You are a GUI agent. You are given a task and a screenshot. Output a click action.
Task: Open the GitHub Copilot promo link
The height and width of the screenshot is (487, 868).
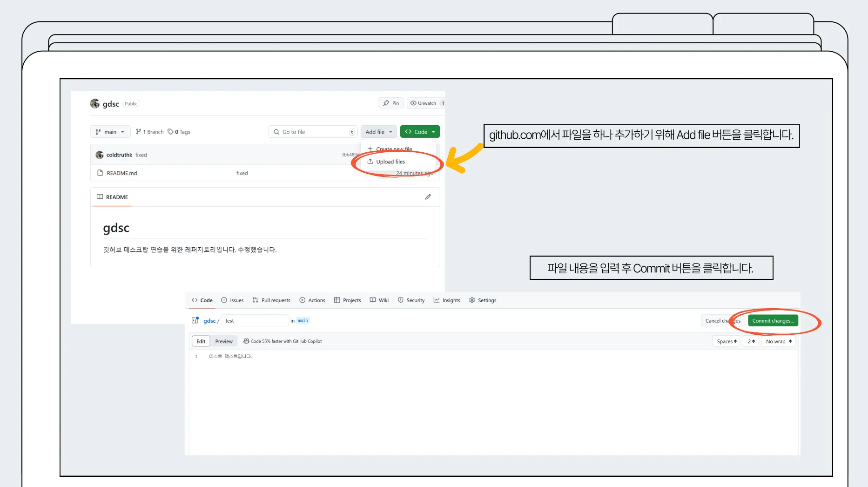(x=283, y=341)
